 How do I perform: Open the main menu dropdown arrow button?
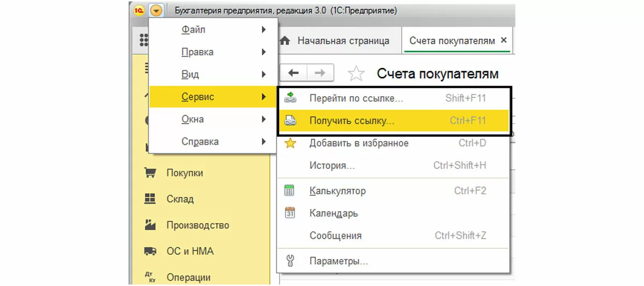[156, 10]
